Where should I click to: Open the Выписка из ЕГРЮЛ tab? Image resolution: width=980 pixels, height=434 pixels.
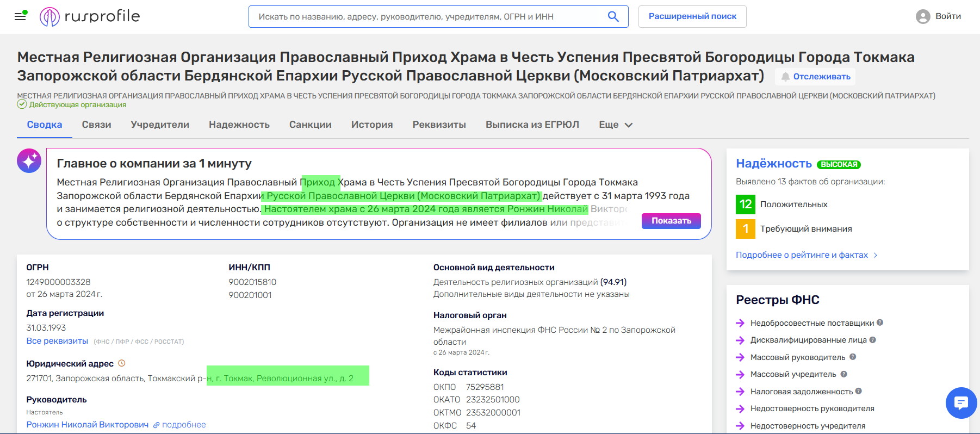click(x=532, y=125)
